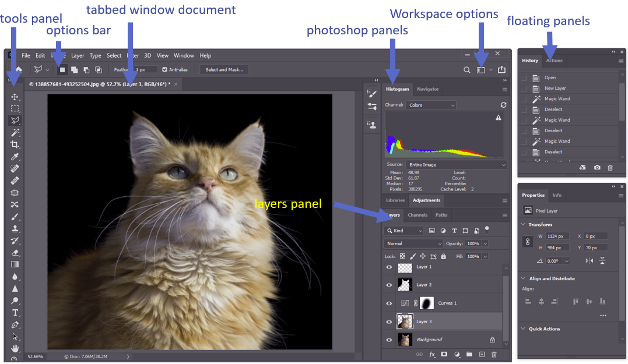Click the Add layer mask icon
The image size is (628, 364).
444,354
